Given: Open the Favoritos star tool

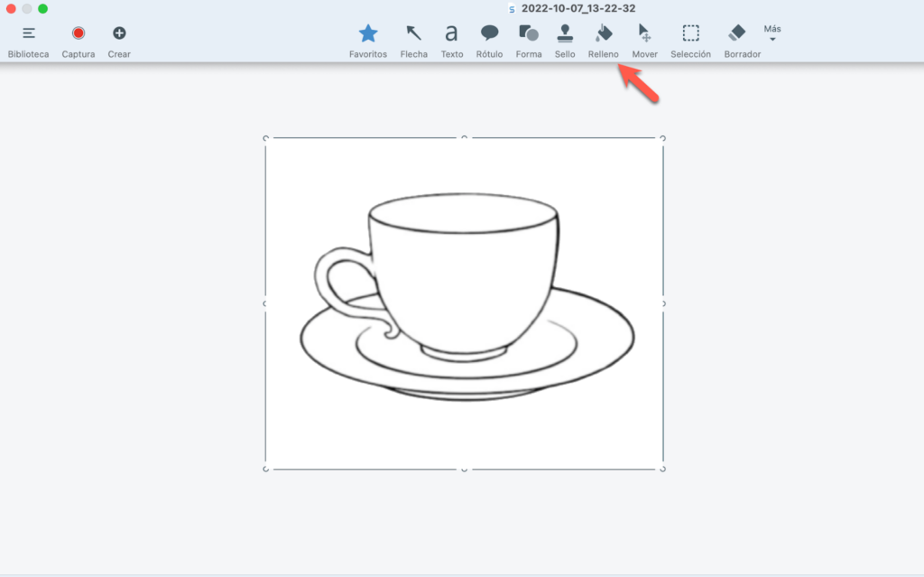Looking at the screenshot, I should tap(368, 33).
